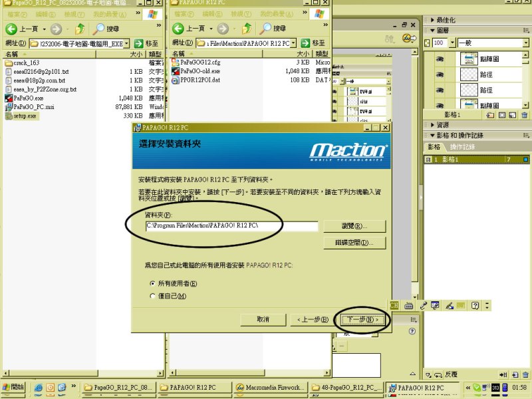Click the new bitmap image icon in layers panel

[513, 115]
